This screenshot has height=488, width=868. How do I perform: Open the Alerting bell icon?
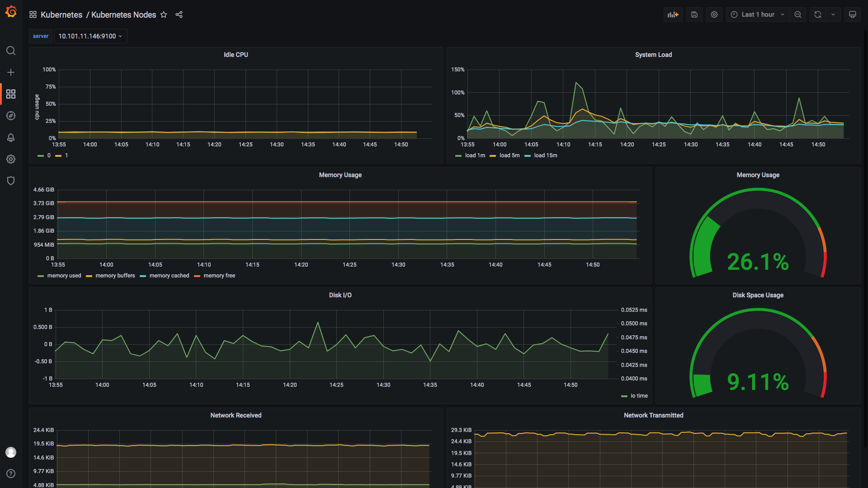[11, 137]
